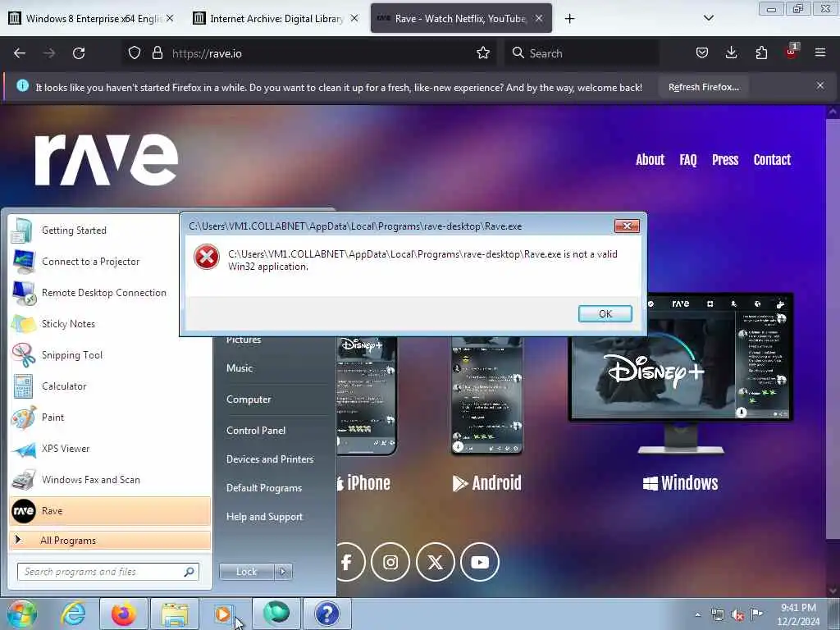Click the Lock button

pos(246,572)
